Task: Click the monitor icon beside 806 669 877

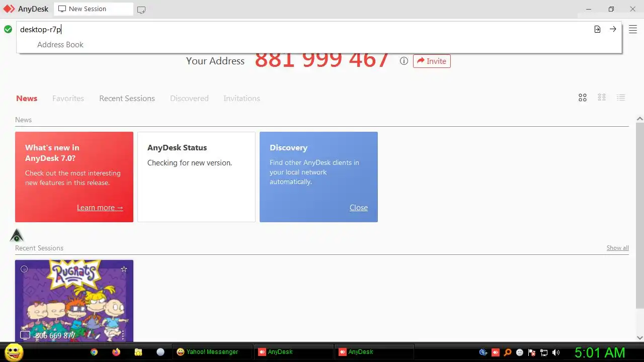Action: pos(25,335)
